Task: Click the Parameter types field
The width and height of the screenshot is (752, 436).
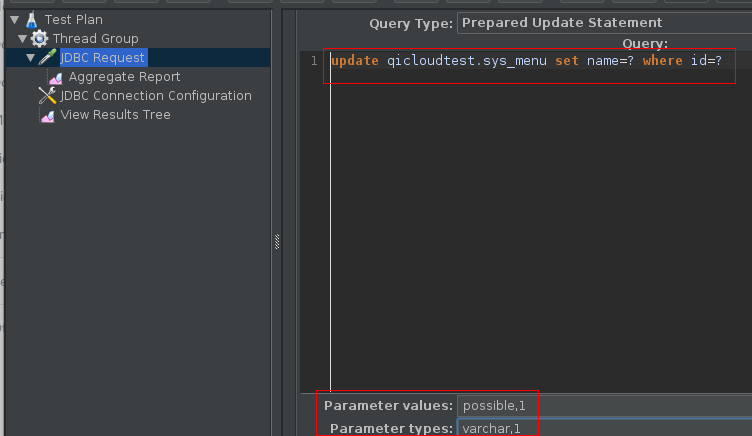Action: coord(604,428)
